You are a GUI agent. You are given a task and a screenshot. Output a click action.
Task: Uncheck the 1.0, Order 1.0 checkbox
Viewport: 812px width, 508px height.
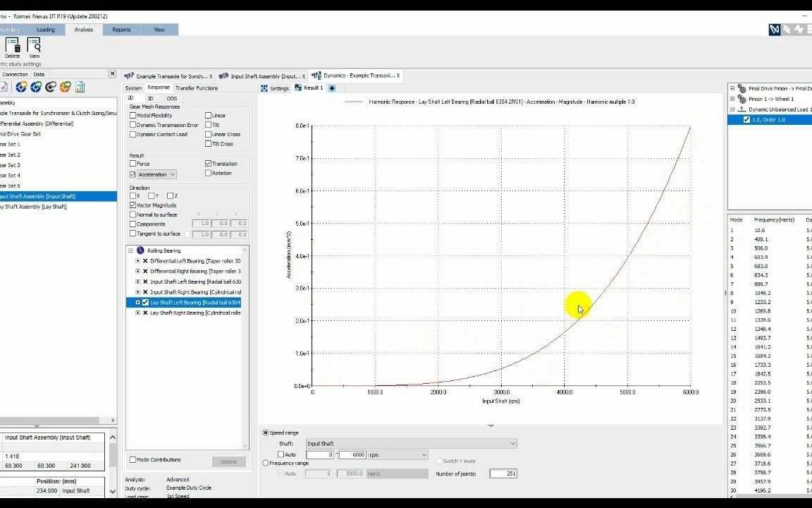pyautogui.click(x=746, y=120)
